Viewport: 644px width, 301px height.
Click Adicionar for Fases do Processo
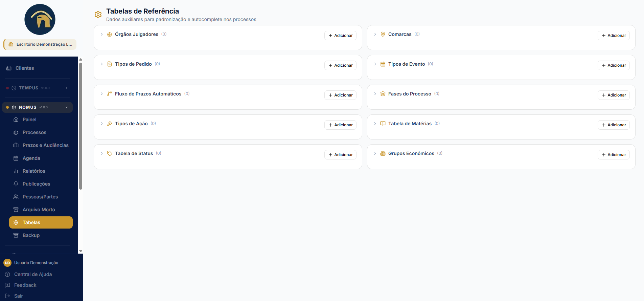[x=614, y=95]
